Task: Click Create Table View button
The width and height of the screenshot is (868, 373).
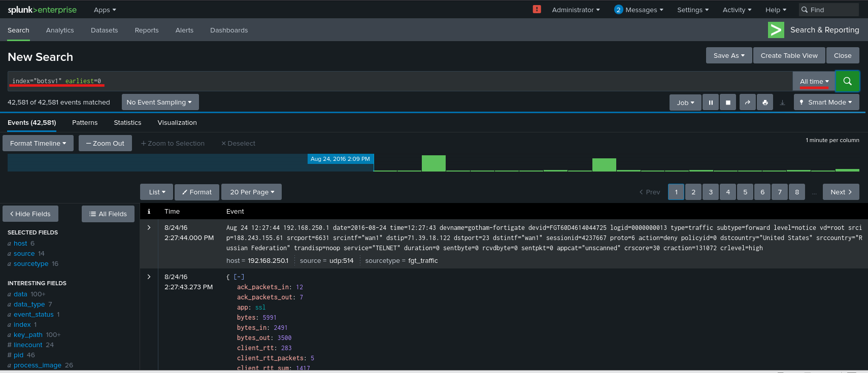Action: click(789, 55)
